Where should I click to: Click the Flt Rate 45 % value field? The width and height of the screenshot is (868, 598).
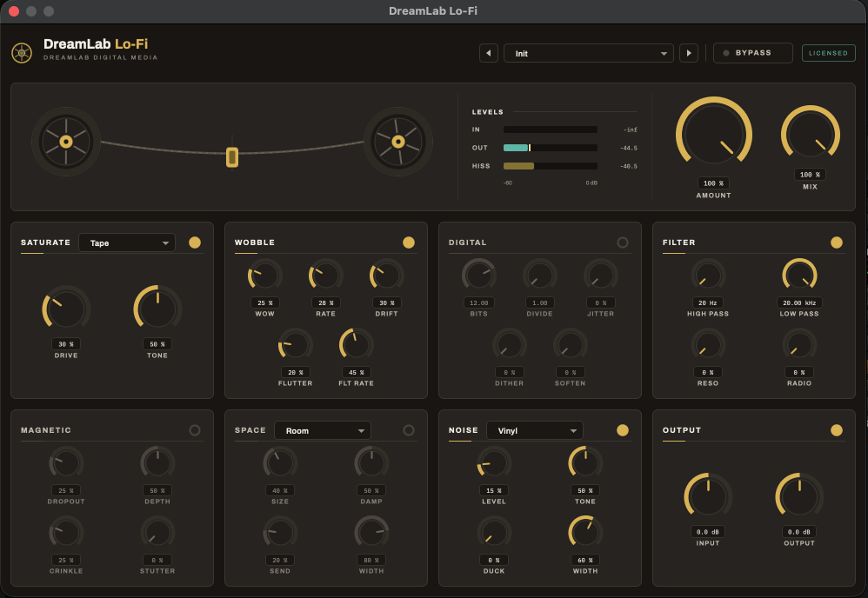tap(356, 372)
